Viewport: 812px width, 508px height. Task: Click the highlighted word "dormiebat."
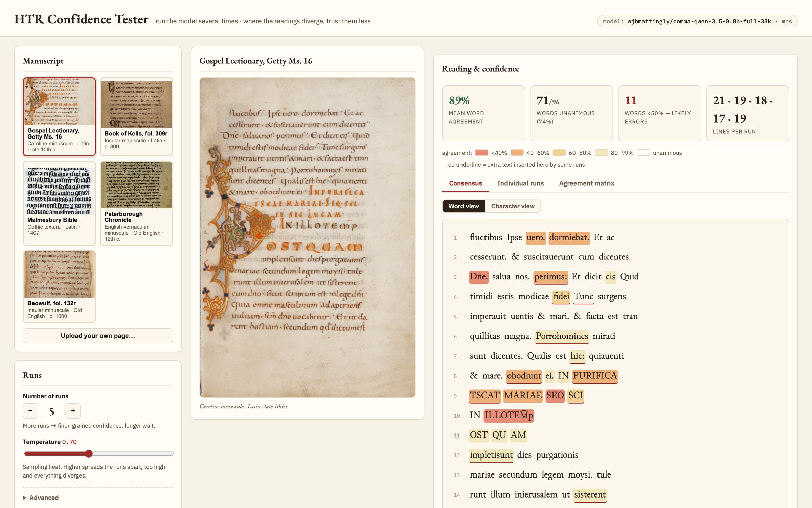point(569,238)
